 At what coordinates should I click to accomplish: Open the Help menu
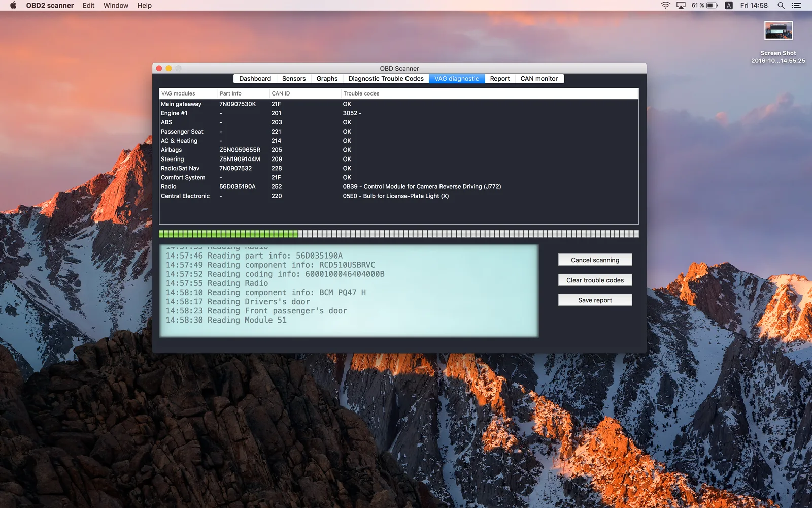144,5
